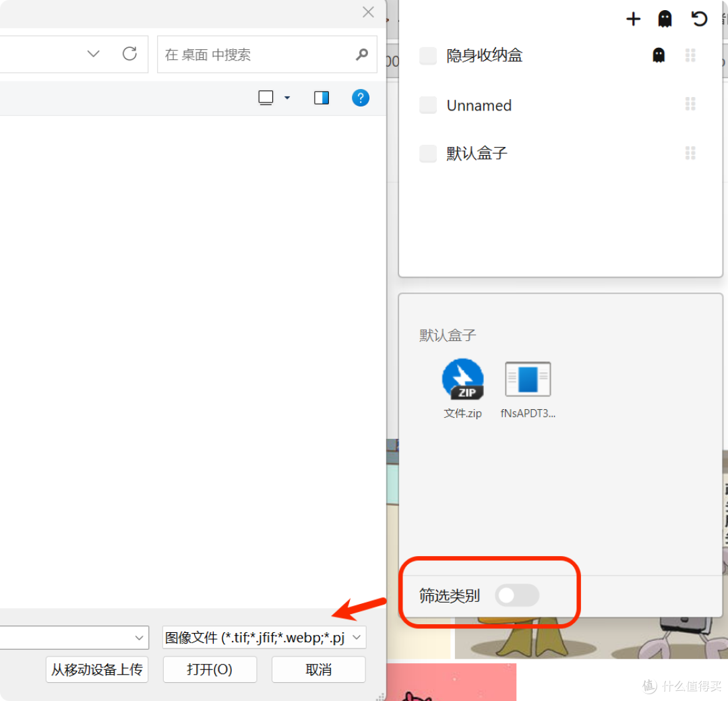Click the magnifier search icon in file dialog
Screen dimensions: 728x701
(362, 55)
